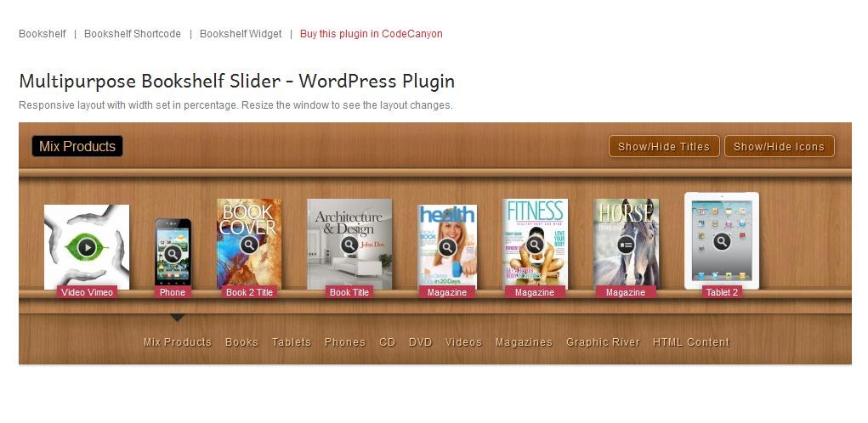The height and width of the screenshot is (423, 868).
Task: Open list icon on Horse magazine
Action: click(x=626, y=245)
